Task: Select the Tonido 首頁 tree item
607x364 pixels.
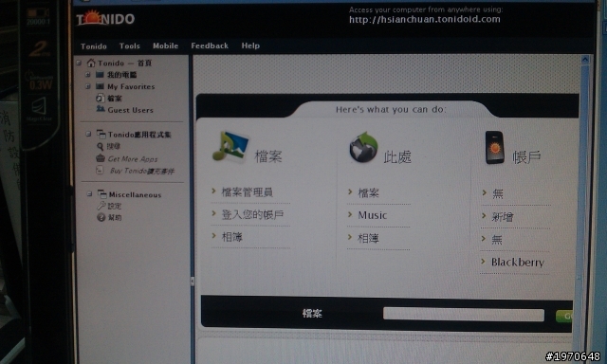Action: 124,64
